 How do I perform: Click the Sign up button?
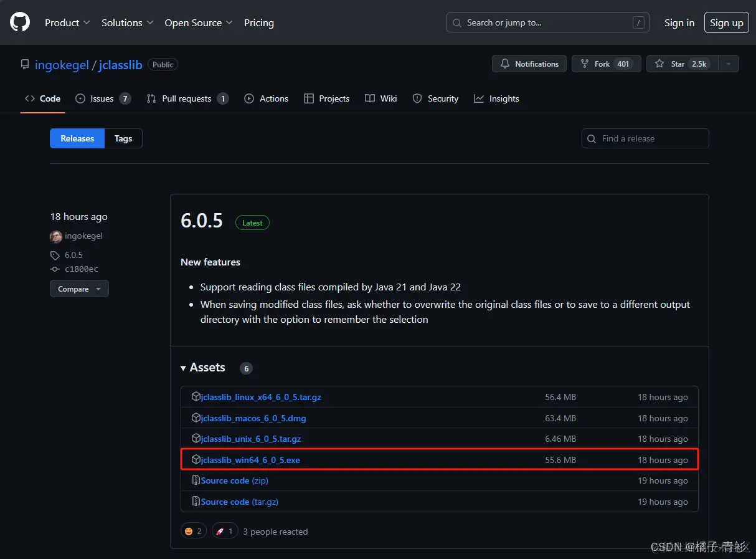click(727, 22)
